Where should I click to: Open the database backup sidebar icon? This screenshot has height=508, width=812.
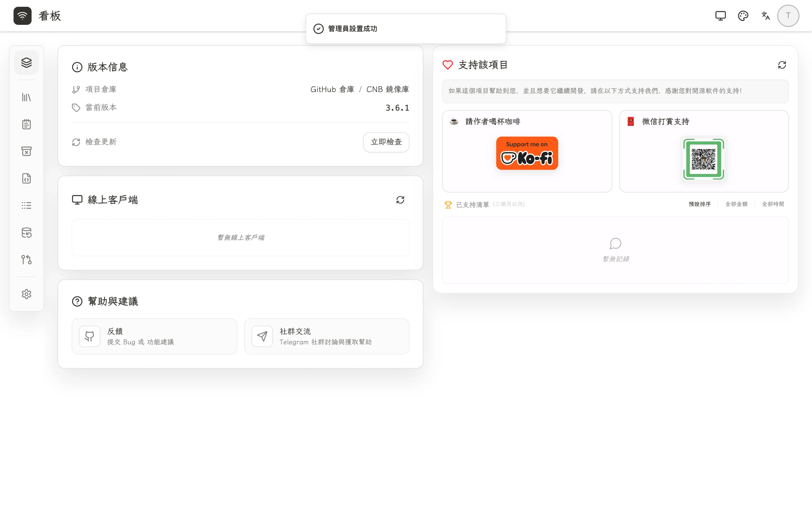27,233
